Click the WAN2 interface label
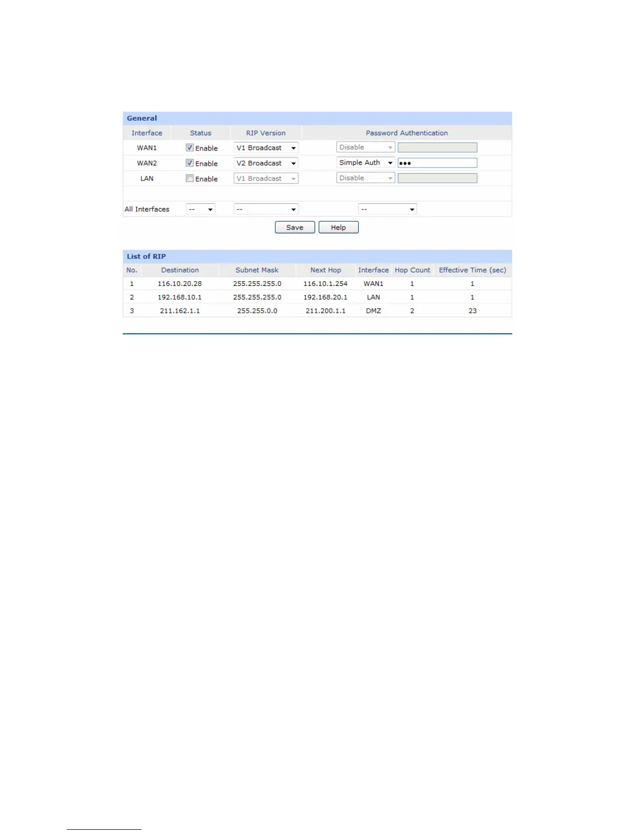This screenshot has width=644, height=834. 147,163
